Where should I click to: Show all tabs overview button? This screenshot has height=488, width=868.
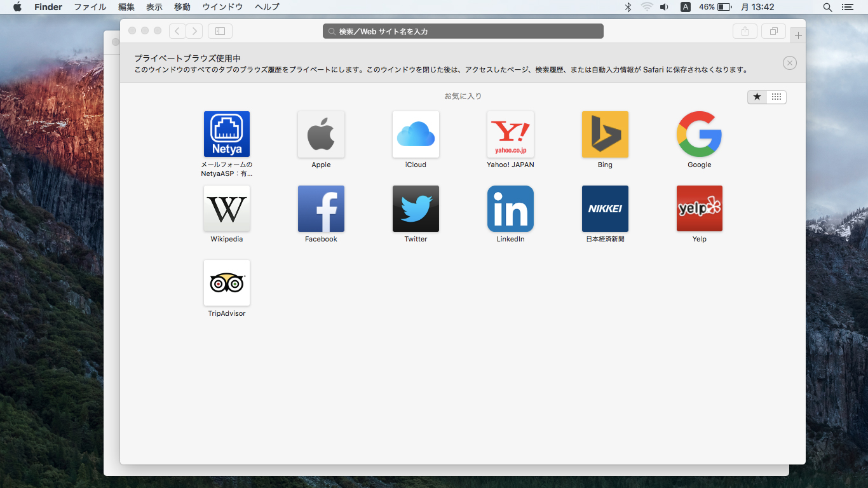coord(773,31)
